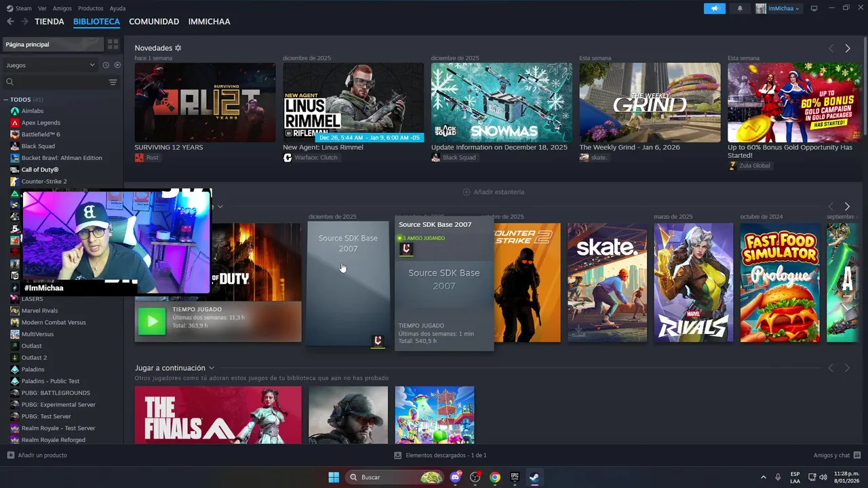Click the Añadir estantería plus icon
Image resolution: width=868 pixels, height=488 pixels.
pos(467,192)
